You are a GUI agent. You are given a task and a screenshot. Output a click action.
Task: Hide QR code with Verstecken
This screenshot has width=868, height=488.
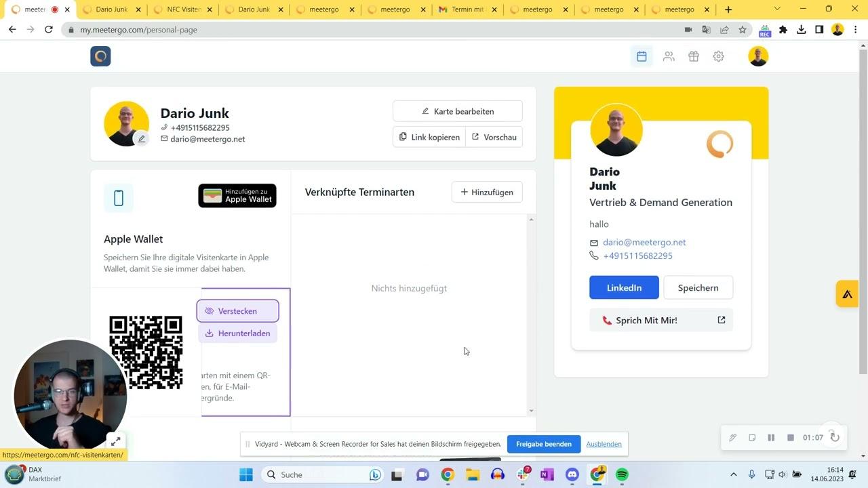(237, 311)
